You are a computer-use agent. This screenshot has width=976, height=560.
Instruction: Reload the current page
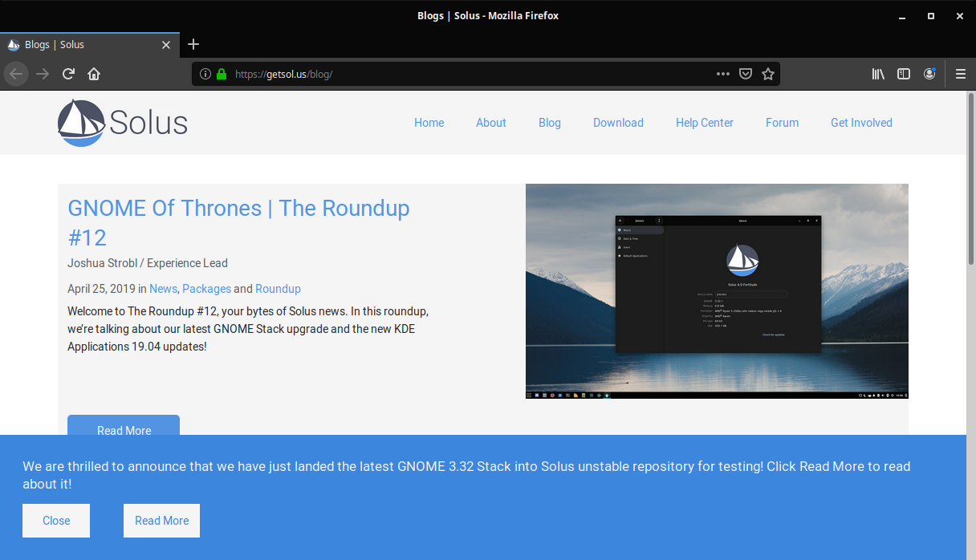coord(68,74)
